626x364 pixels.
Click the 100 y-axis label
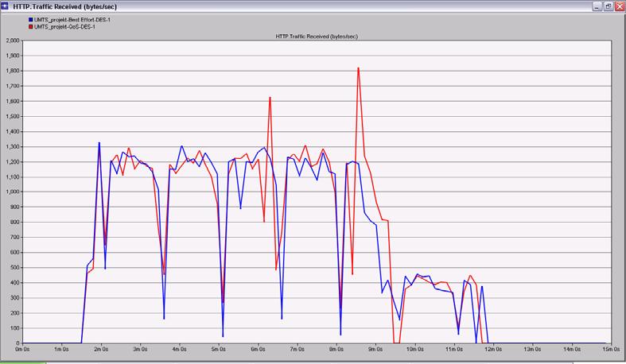click(x=15, y=328)
